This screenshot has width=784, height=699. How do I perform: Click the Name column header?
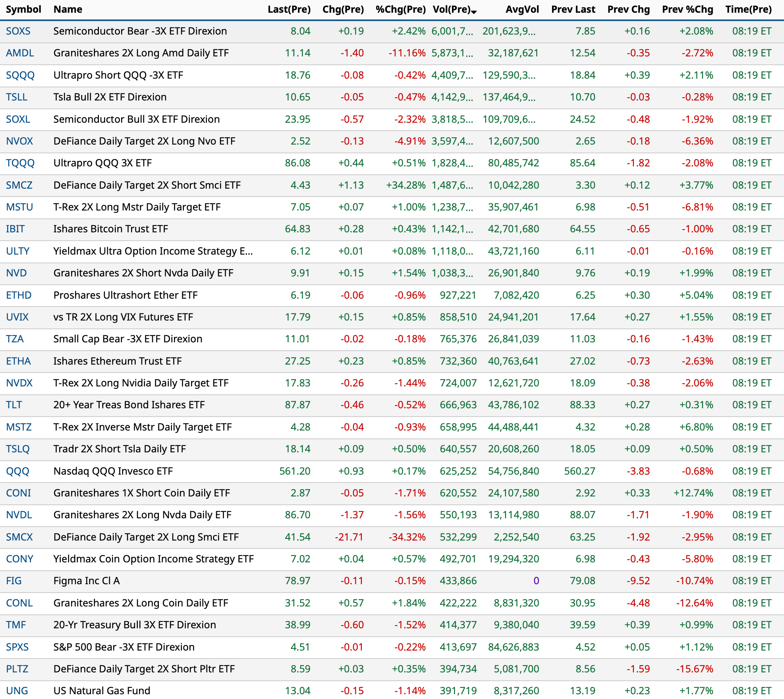[68, 10]
